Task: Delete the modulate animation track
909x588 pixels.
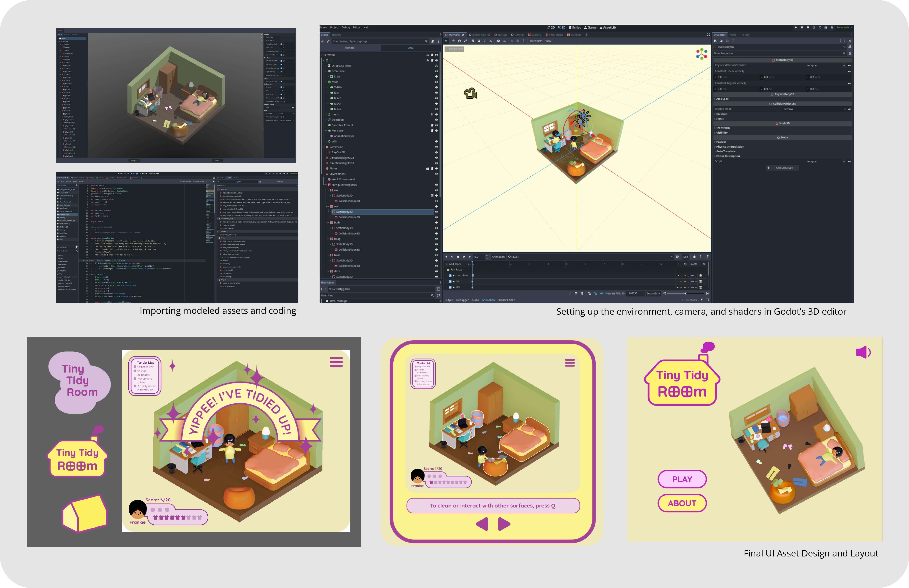Action: coord(700,276)
